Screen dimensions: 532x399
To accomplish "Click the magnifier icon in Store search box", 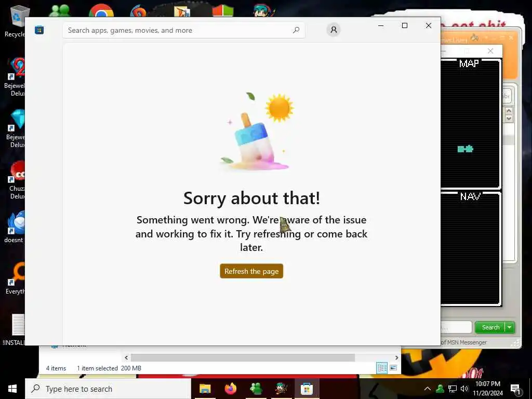I will [296, 30].
